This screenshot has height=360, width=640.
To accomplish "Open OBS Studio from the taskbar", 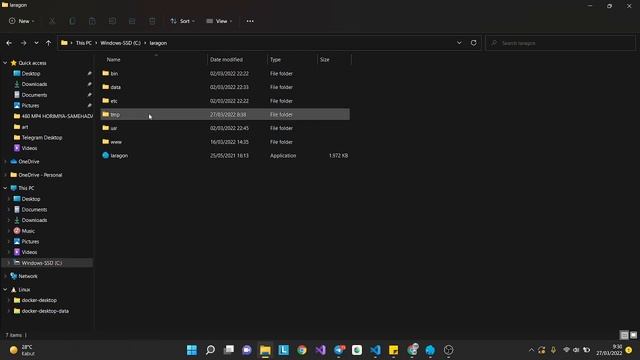I will [x=449, y=350].
